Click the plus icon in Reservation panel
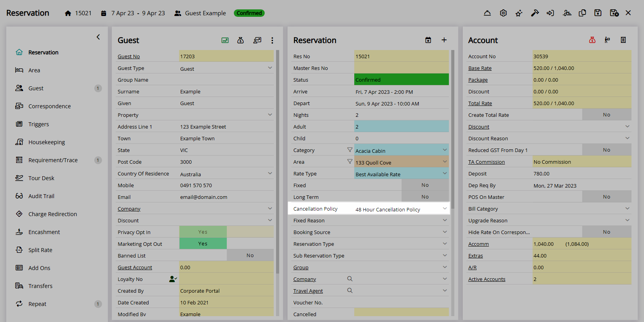644x322 pixels. point(444,40)
